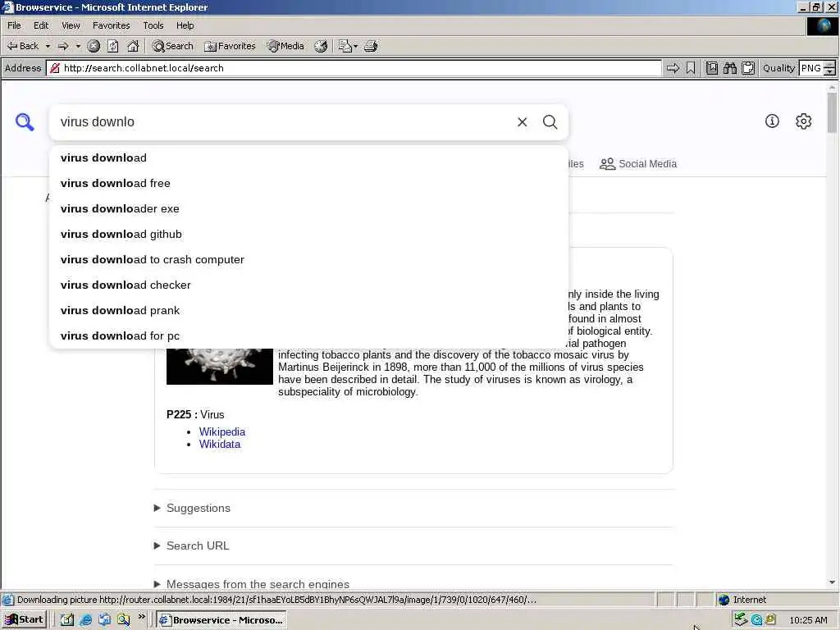This screenshot has width=840, height=630.
Task: Click the Go arrow next to address bar
Action: [673, 68]
